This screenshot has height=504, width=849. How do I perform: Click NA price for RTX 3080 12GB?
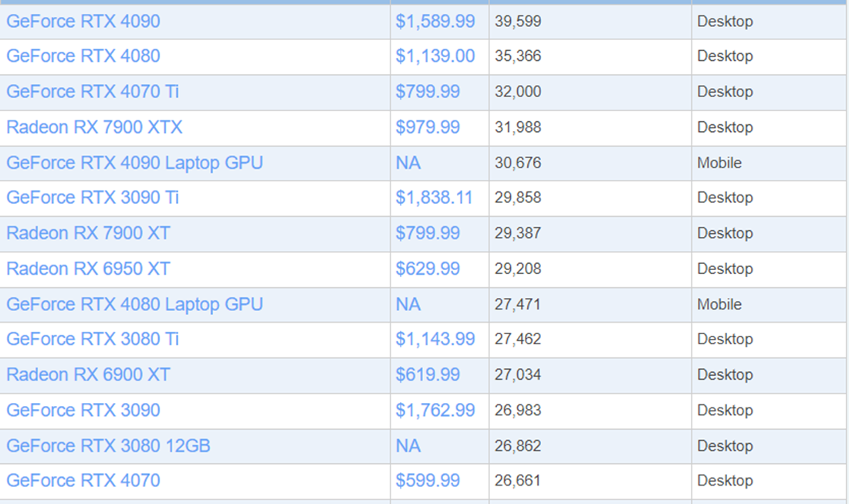tap(408, 446)
